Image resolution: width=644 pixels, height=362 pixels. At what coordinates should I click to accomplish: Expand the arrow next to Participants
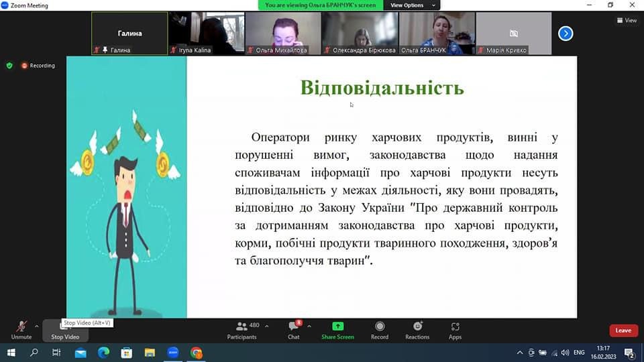267,326
